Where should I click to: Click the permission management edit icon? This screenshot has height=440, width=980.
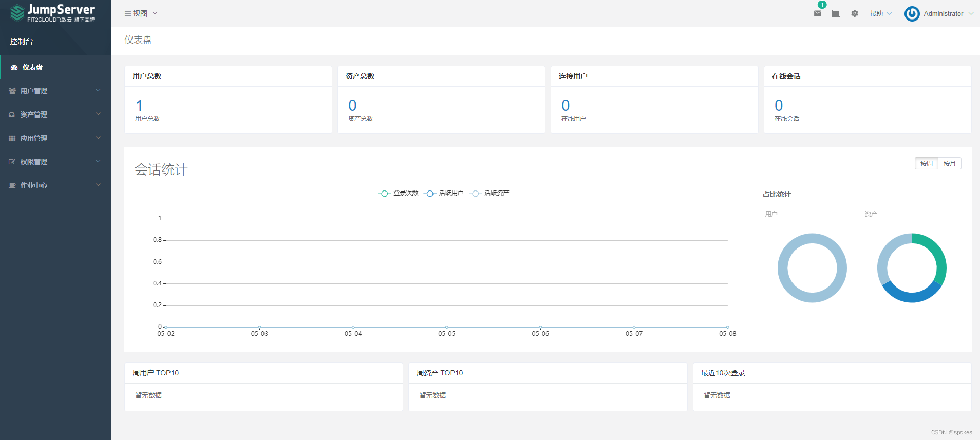[x=12, y=162]
